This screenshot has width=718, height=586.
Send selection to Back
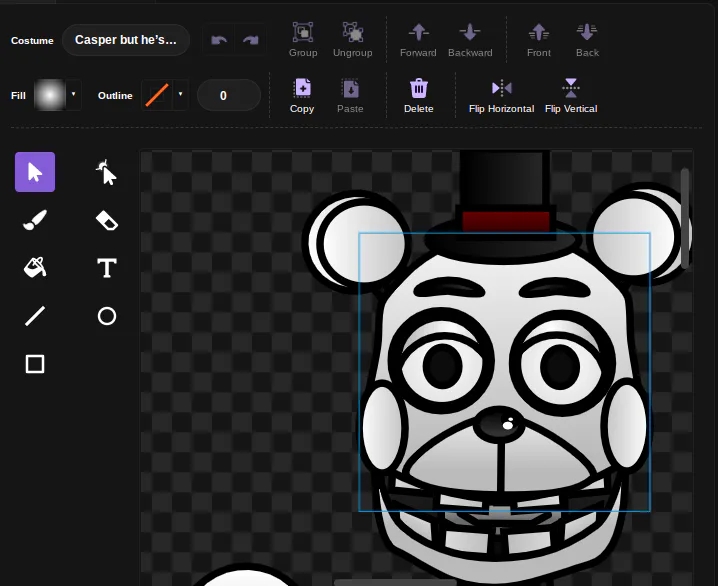click(x=587, y=40)
